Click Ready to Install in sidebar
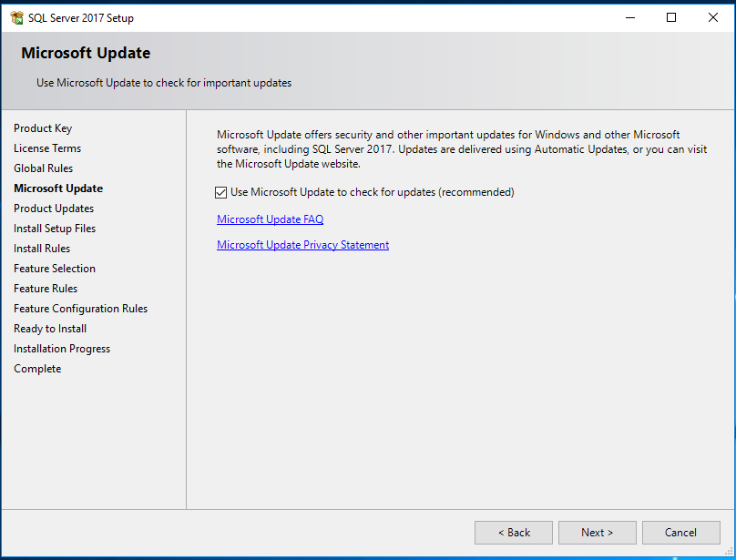The height and width of the screenshot is (560, 736). (x=50, y=329)
